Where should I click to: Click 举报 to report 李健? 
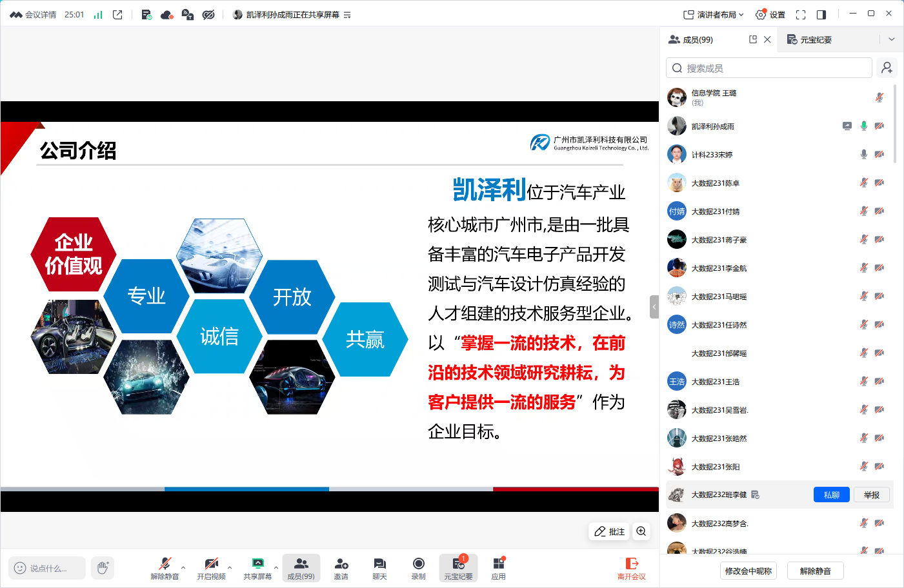[x=872, y=495]
